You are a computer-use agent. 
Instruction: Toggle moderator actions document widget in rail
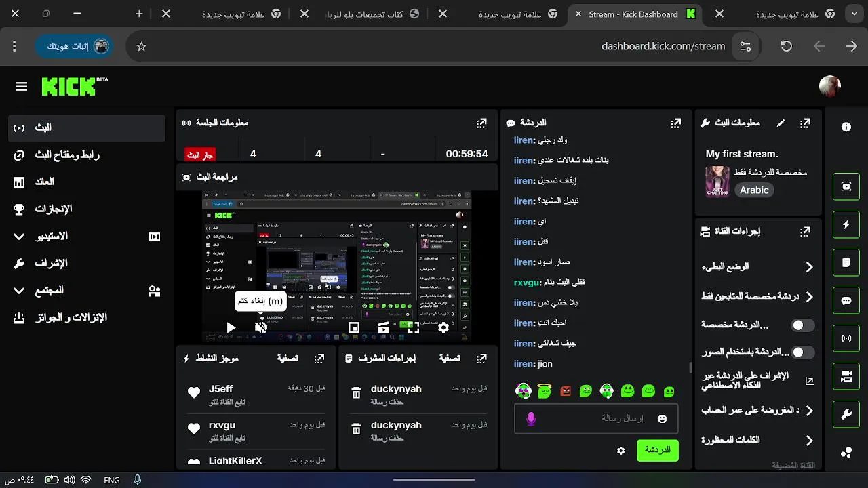(x=846, y=262)
